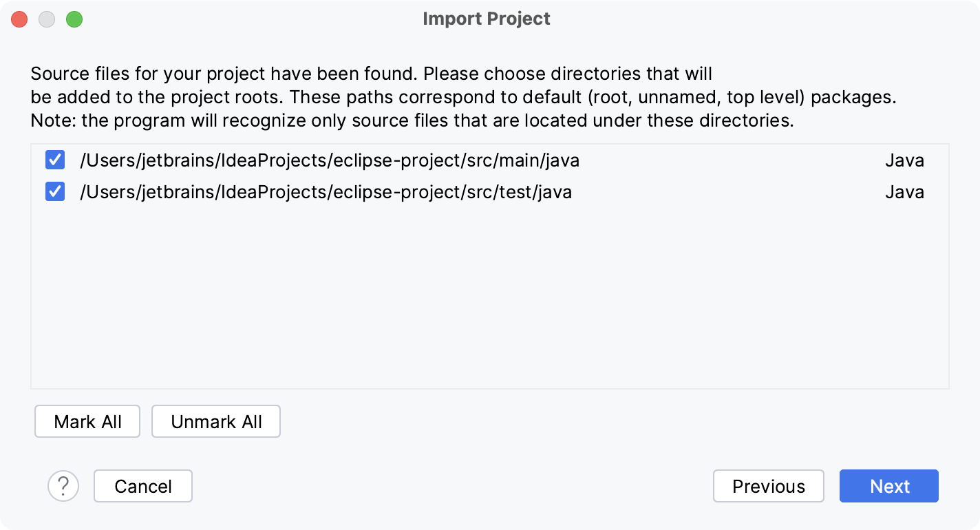
Task: Click the Mark All button
Action: (x=87, y=421)
